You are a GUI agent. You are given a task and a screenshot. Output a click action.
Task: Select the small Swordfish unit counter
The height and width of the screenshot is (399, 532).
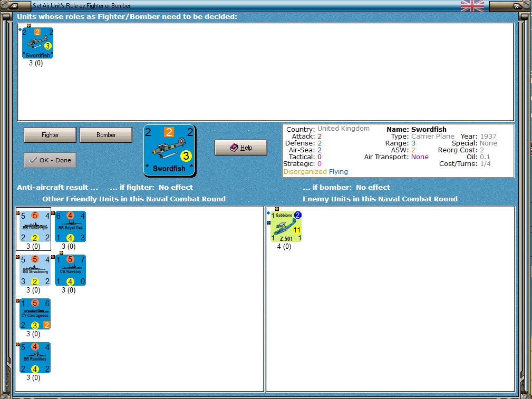37,43
